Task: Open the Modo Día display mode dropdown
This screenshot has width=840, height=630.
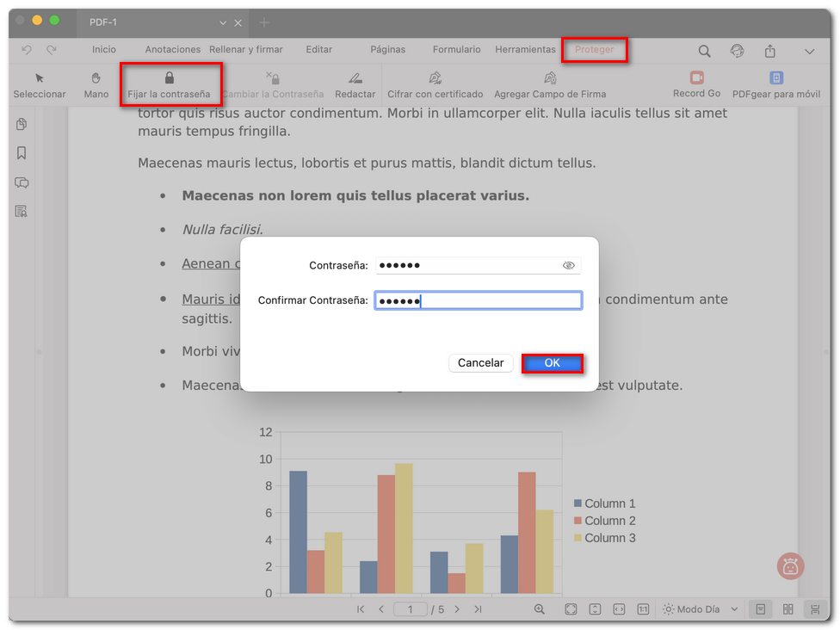Action: tap(699, 608)
